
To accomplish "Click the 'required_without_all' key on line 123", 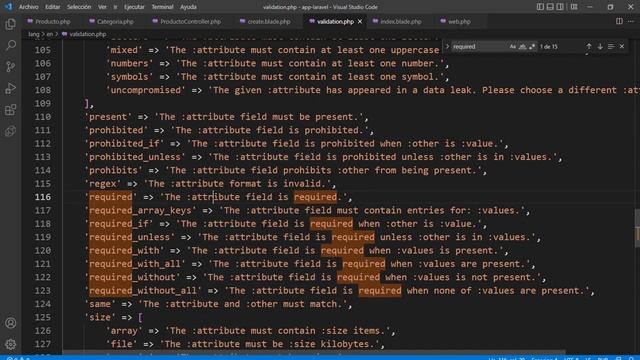I will tap(143, 291).
